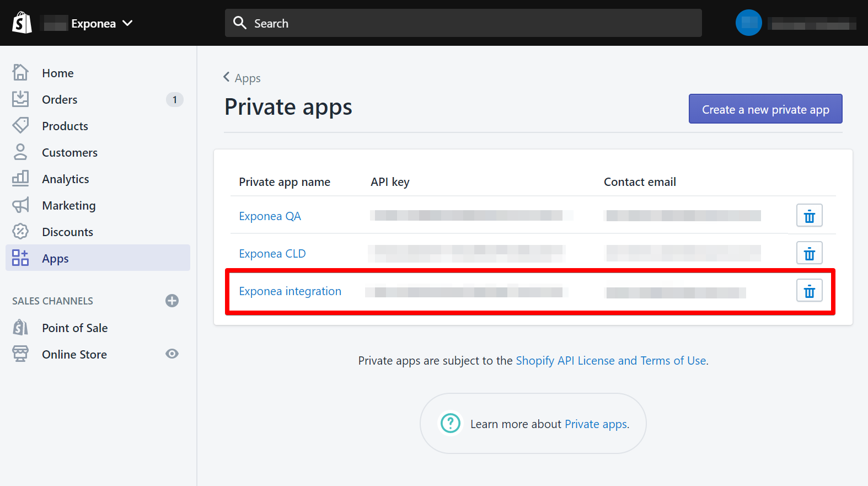Select Apps in sidebar
The height and width of the screenshot is (486, 868).
coord(98,258)
